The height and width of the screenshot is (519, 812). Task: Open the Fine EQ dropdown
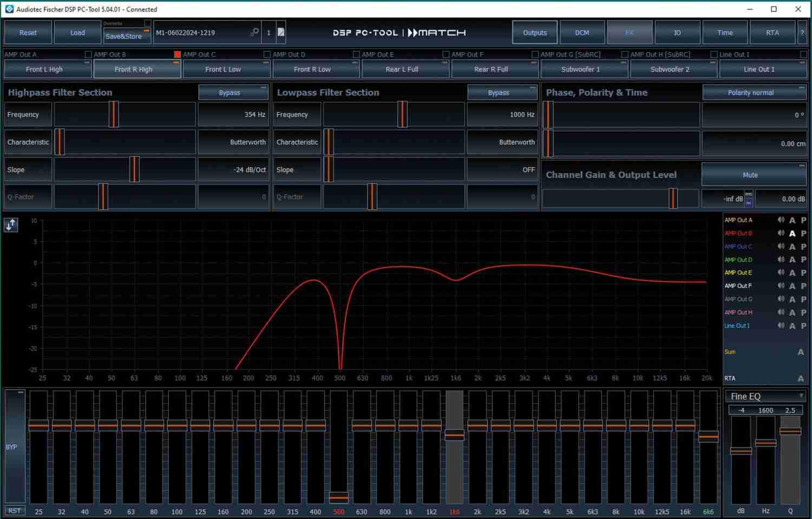tap(765, 396)
